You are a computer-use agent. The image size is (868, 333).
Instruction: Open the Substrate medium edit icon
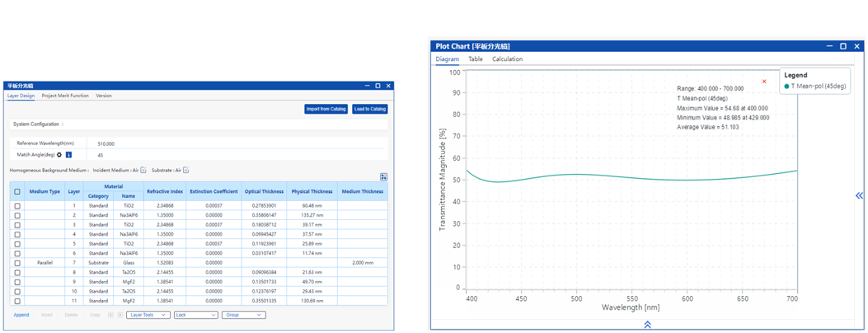click(x=186, y=171)
